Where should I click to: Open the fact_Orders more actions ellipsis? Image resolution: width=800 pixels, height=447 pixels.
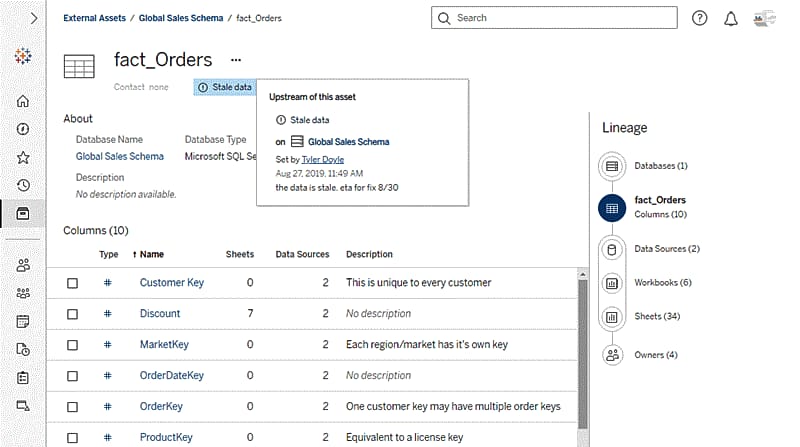pos(236,60)
